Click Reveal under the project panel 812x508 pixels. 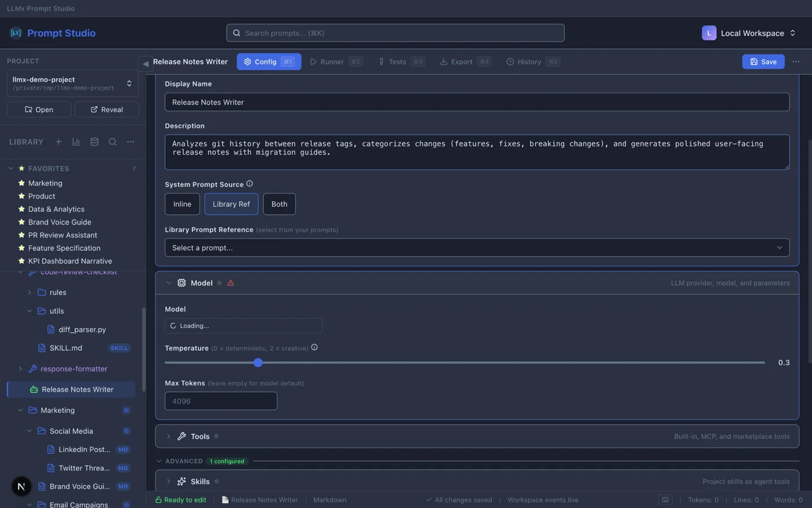[107, 109]
